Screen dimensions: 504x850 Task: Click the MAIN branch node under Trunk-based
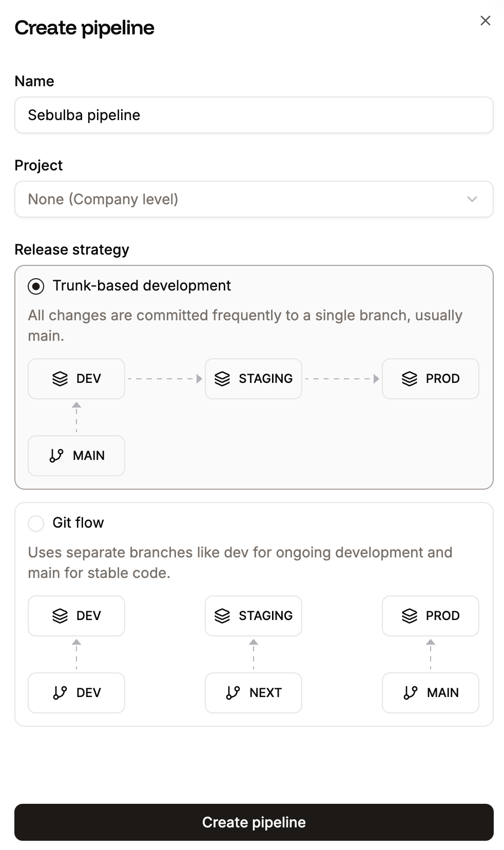coord(76,456)
